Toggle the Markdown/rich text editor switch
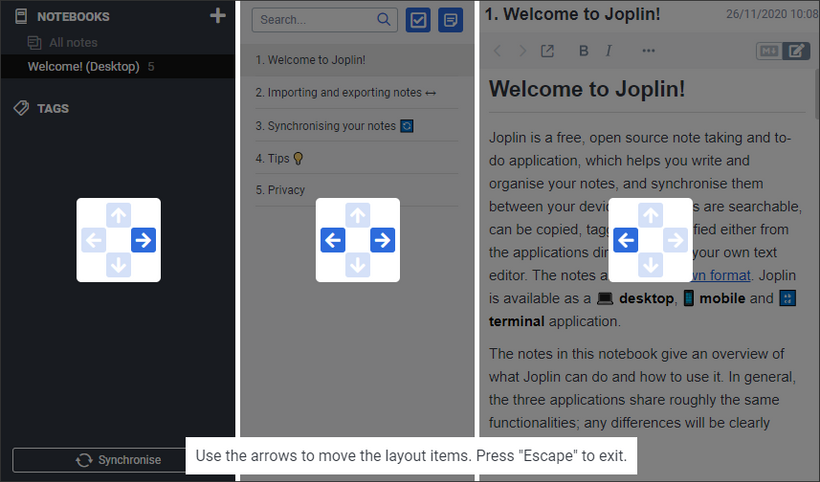Viewport: 820px width, 482px height. tap(783, 51)
